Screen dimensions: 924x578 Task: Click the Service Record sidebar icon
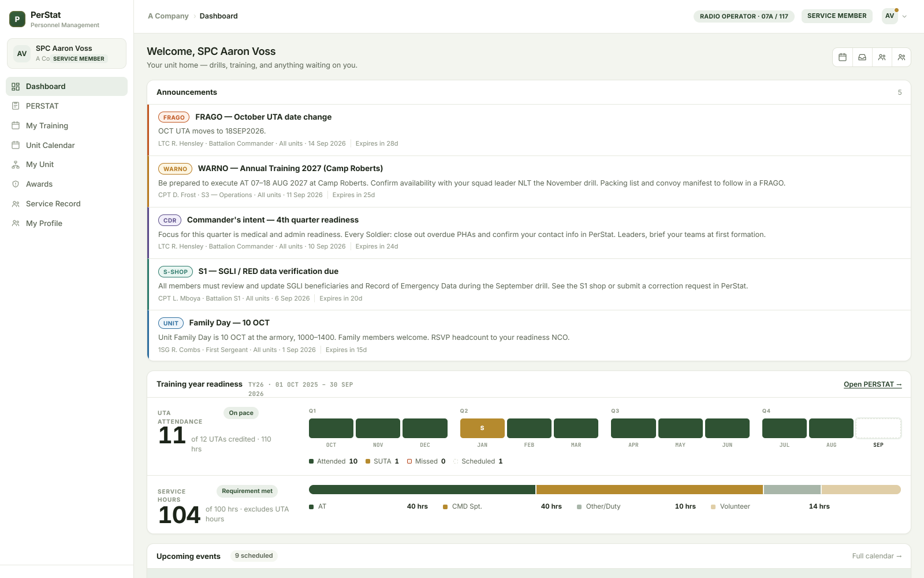(x=16, y=204)
